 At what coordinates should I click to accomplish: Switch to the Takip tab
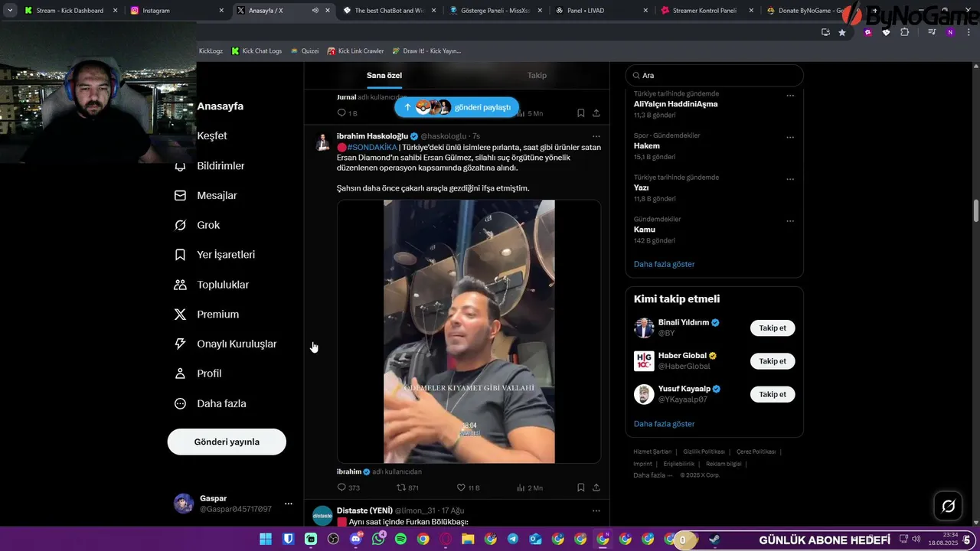click(537, 75)
